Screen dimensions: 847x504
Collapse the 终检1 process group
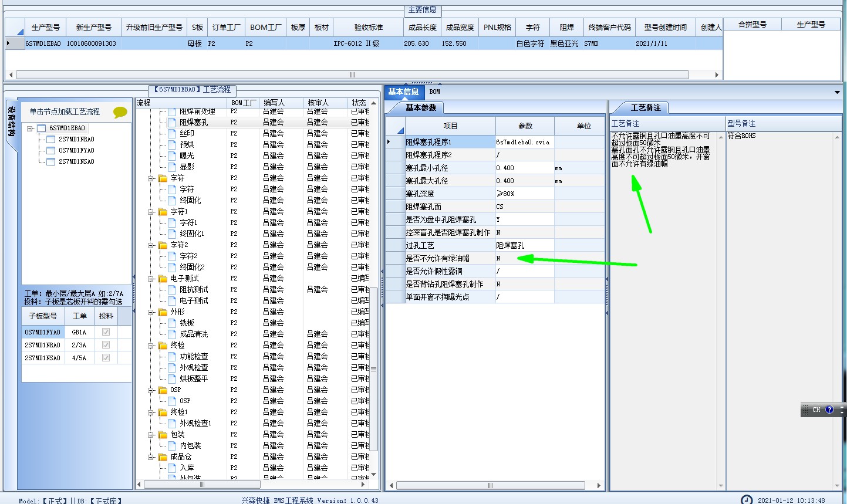[151, 412]
